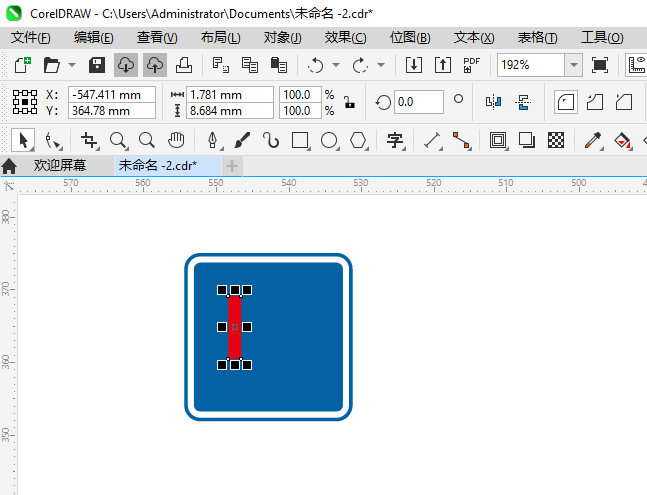Select the Ellipse tool

[329, 140]
